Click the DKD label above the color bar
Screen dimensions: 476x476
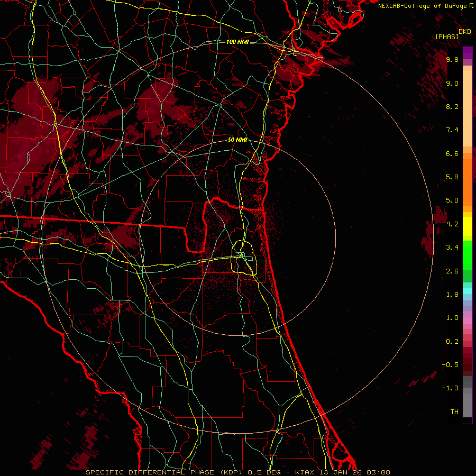(465, 31)
